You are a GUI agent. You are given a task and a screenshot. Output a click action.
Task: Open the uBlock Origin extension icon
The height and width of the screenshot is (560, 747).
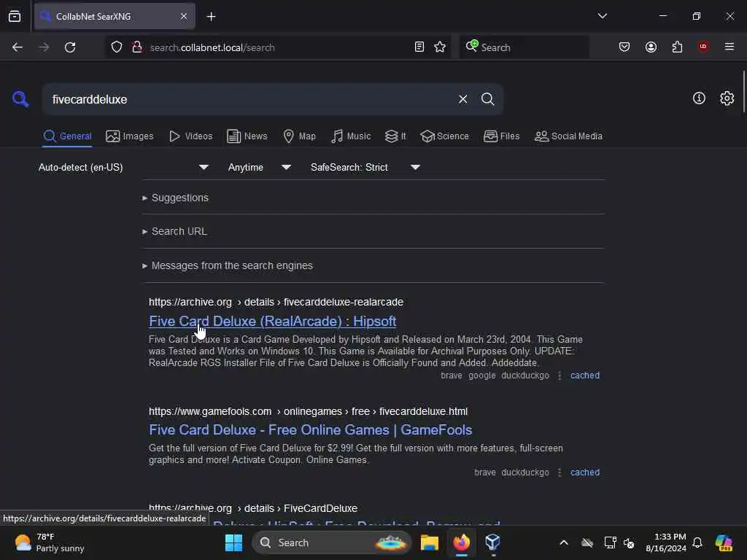(x=703, y=47)
